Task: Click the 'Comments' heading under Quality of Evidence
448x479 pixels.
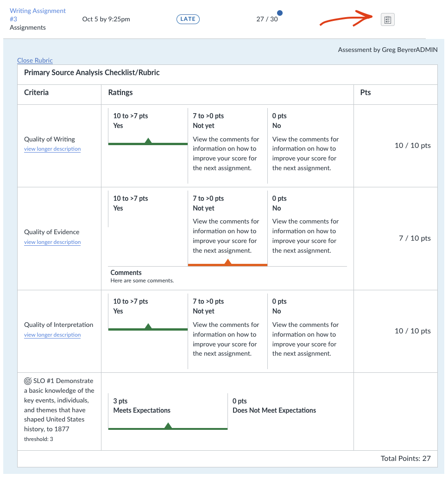Action: (126, 273)
